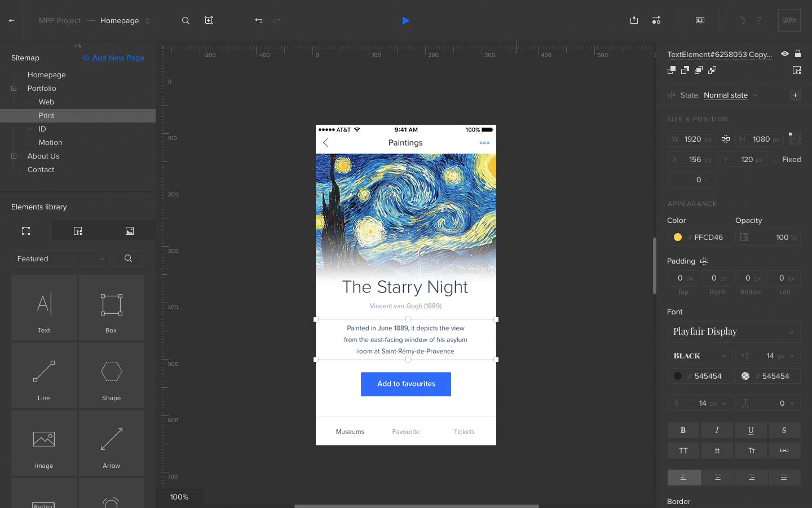Click the duplicate element icon under the element name

(x=671, y=70)
